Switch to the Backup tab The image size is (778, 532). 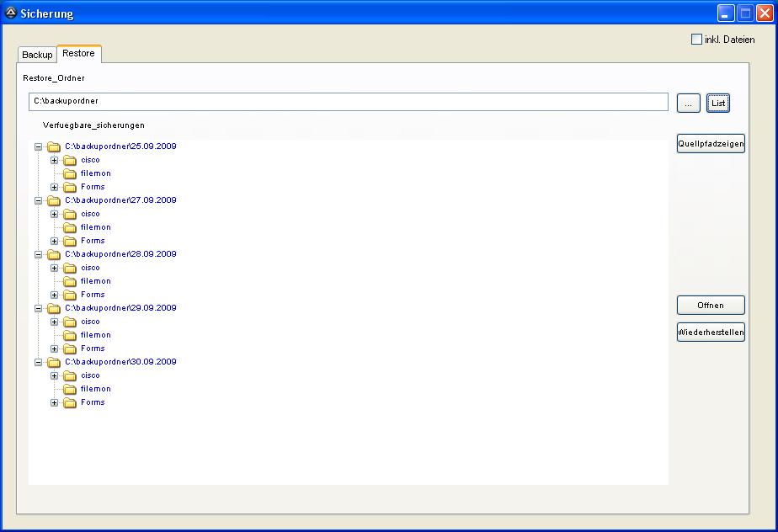click(x=37, y=55)
